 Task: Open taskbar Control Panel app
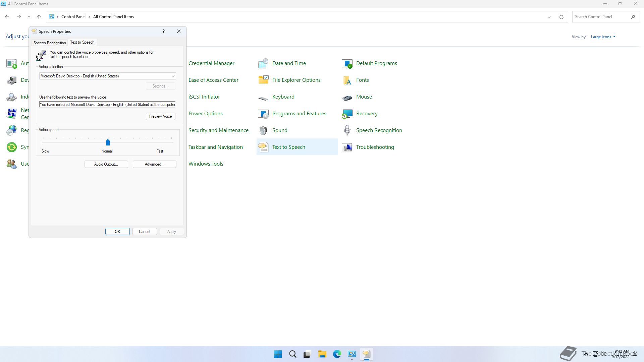[352, 354]
